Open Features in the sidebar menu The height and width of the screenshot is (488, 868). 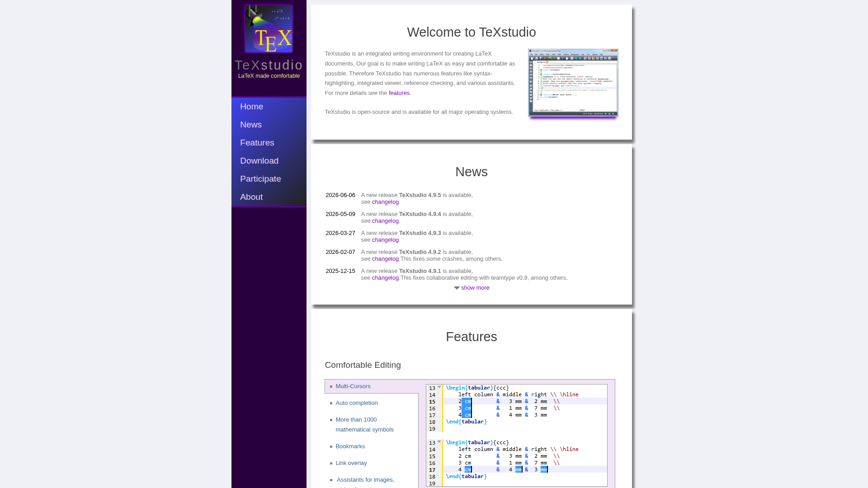click(269, 143)
